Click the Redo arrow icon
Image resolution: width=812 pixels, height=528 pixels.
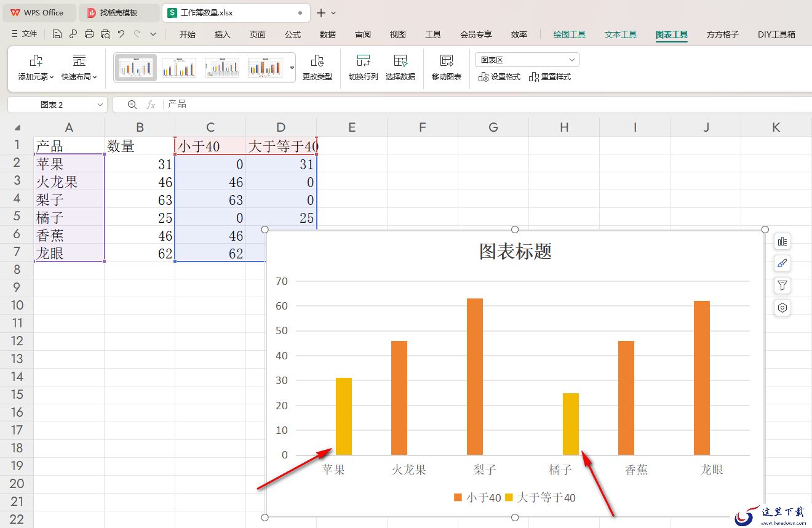(137, 34)
